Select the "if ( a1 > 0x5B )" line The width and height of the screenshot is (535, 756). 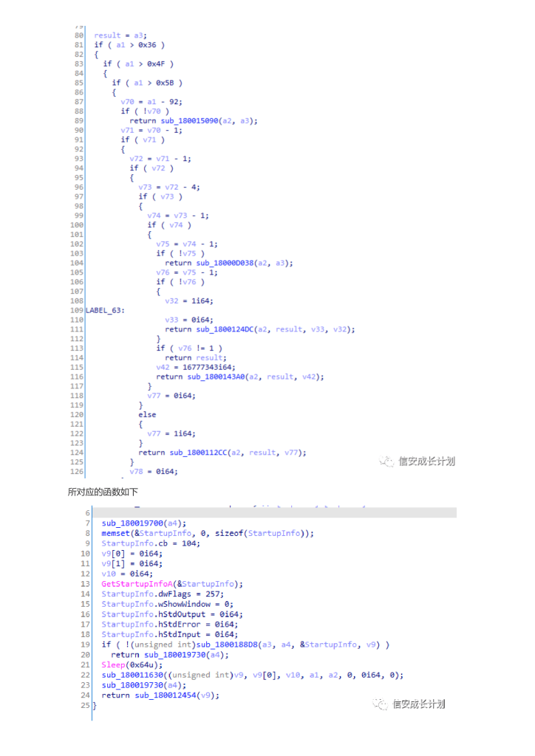147,83
